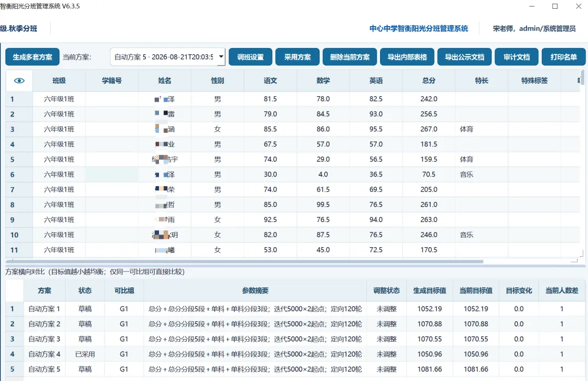Click 中心中学智衡阳光分班管理系统 title link

pyautogui.click(x=419, y=28)
